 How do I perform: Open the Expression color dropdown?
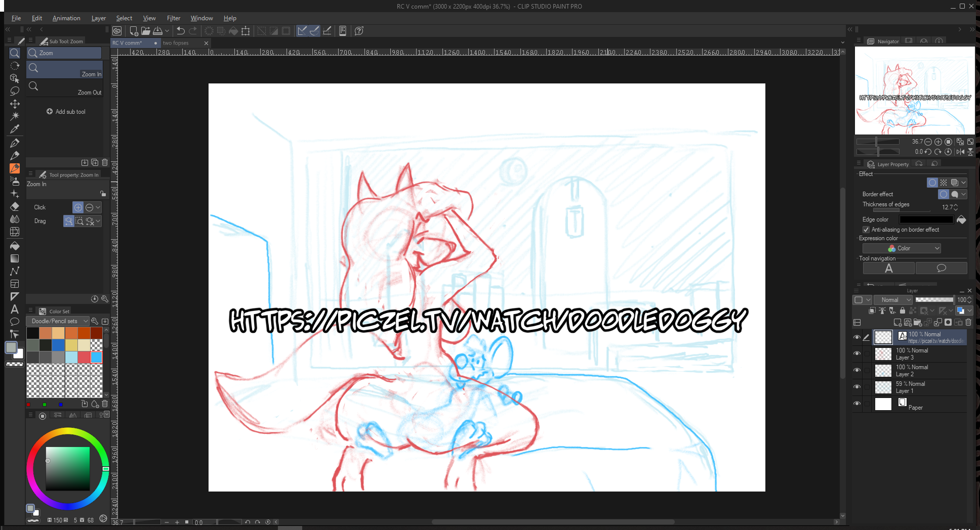point(902,248)
